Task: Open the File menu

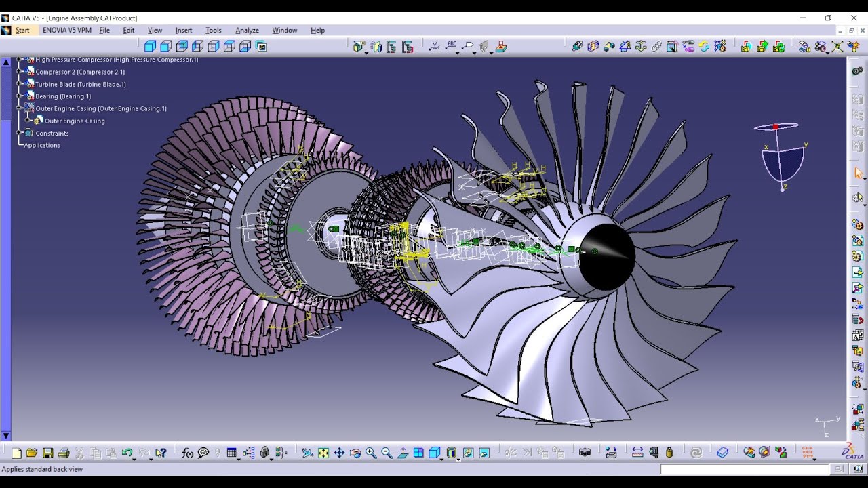Action: (104, 30)
